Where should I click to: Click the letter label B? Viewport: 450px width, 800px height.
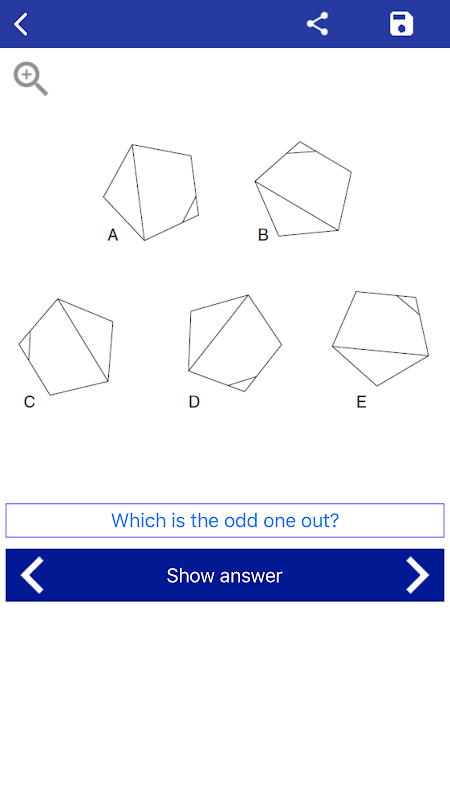[x=263, y=235]
